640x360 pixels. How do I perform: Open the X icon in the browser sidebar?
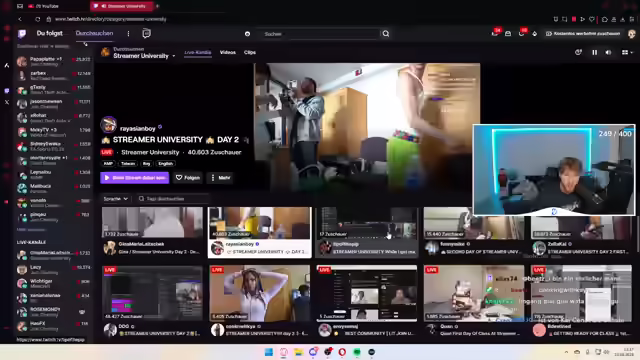coord(7,102)
